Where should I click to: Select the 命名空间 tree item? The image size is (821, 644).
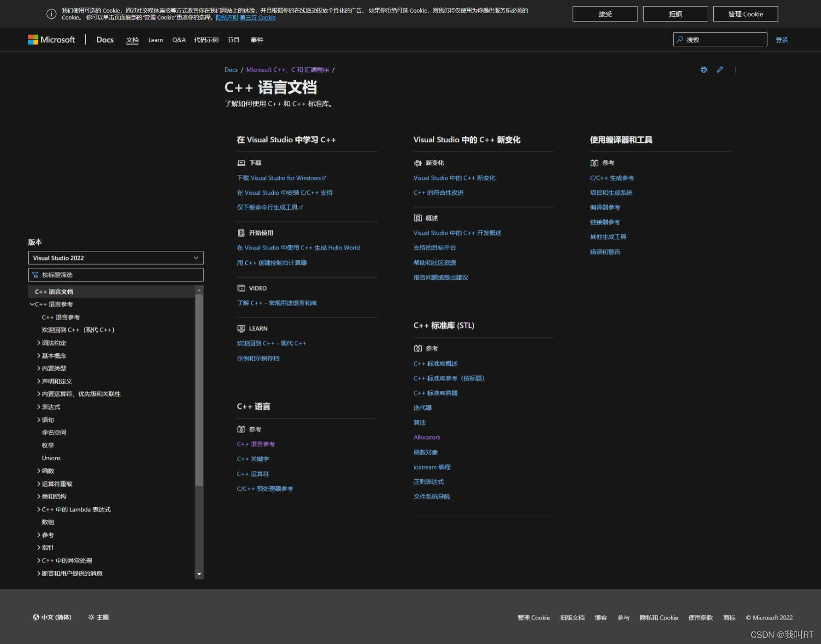pos(54,432)
